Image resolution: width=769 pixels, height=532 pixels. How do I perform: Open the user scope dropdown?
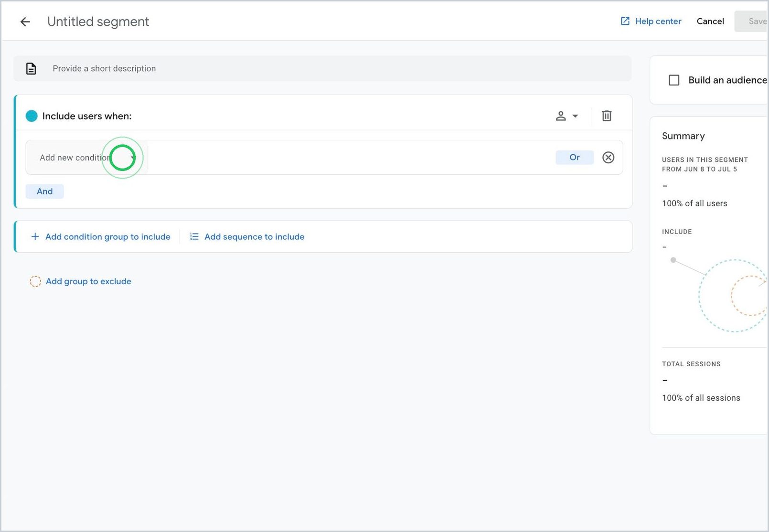click(x=567, y=116)
